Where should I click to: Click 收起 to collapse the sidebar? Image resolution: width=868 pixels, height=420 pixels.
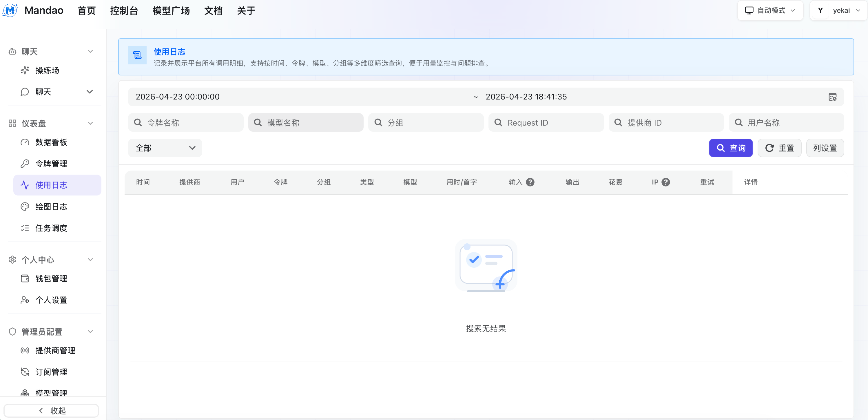click(51, 410)
